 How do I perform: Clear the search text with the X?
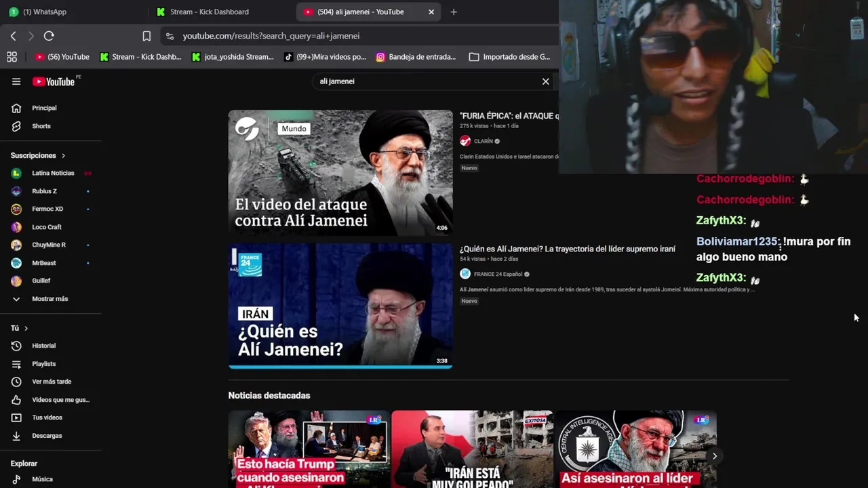545,81
